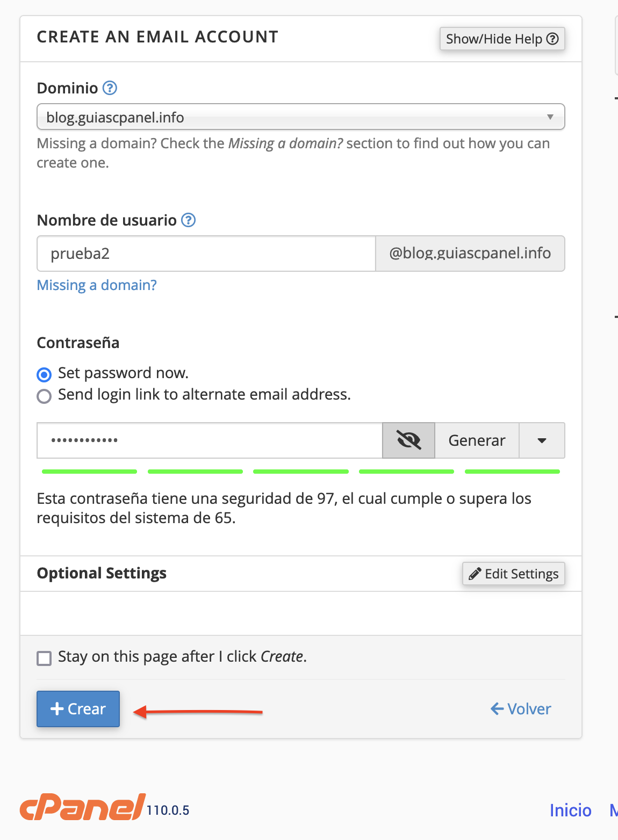Open the Dominio domain dropdown
The width and height of the screenshot is (618, 840).
(300, 117)
